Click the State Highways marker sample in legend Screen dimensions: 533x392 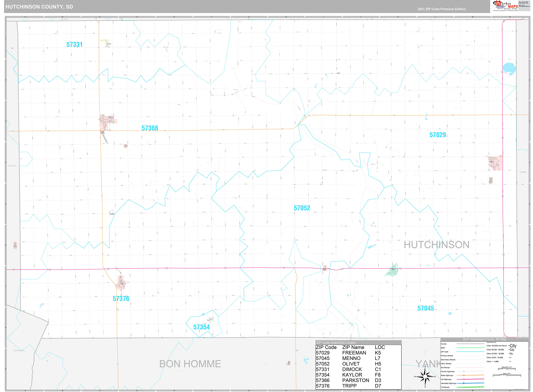pyautogui.click(x=464, y=375)
